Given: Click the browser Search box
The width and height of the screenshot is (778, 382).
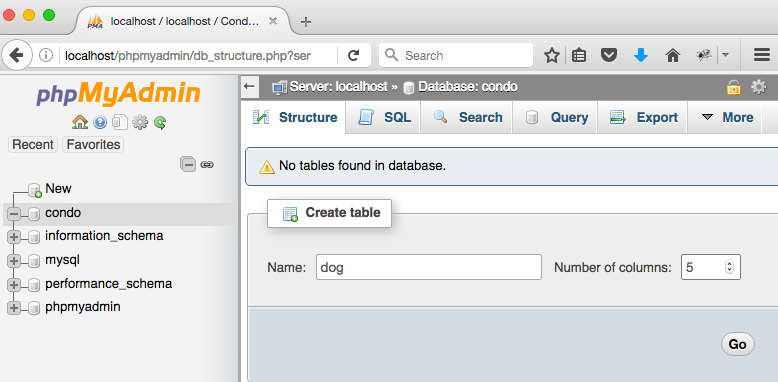Looking at the screenshot, I should (x=455, y=55).
